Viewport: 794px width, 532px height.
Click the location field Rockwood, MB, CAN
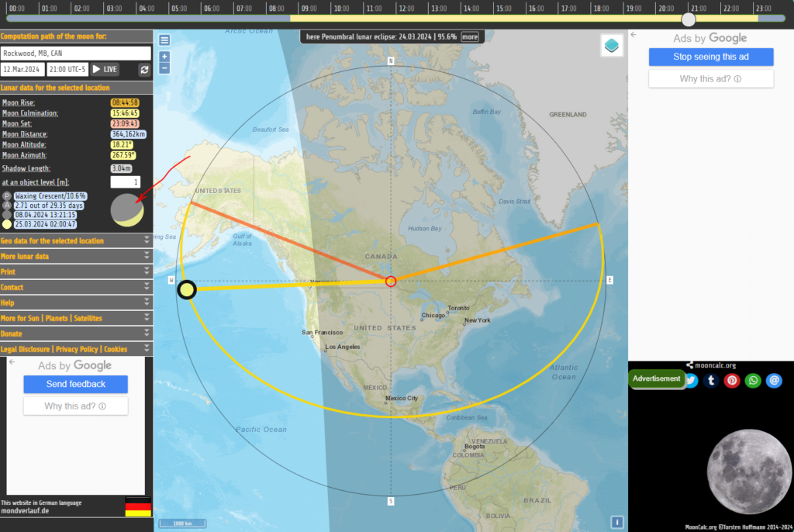point(76,54)
